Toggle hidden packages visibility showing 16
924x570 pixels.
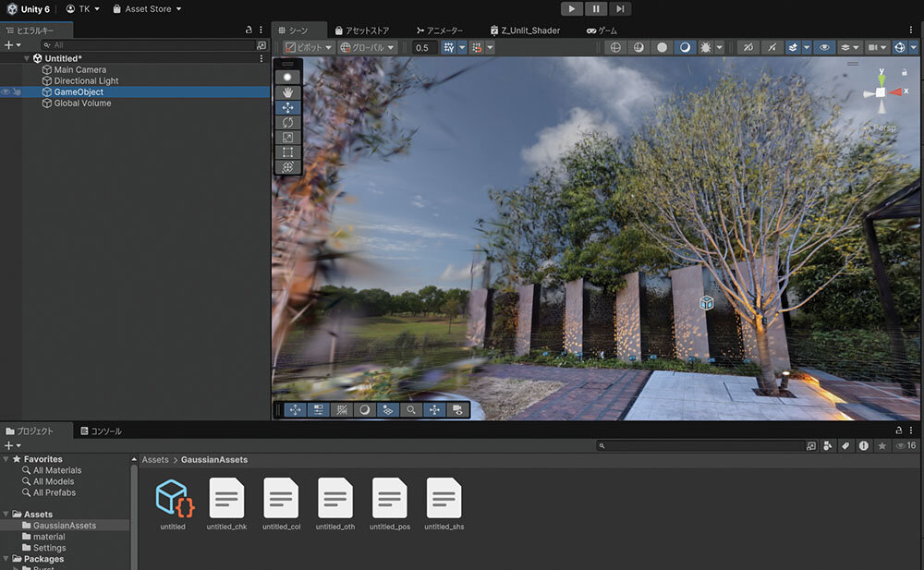[x=907, y=445]
